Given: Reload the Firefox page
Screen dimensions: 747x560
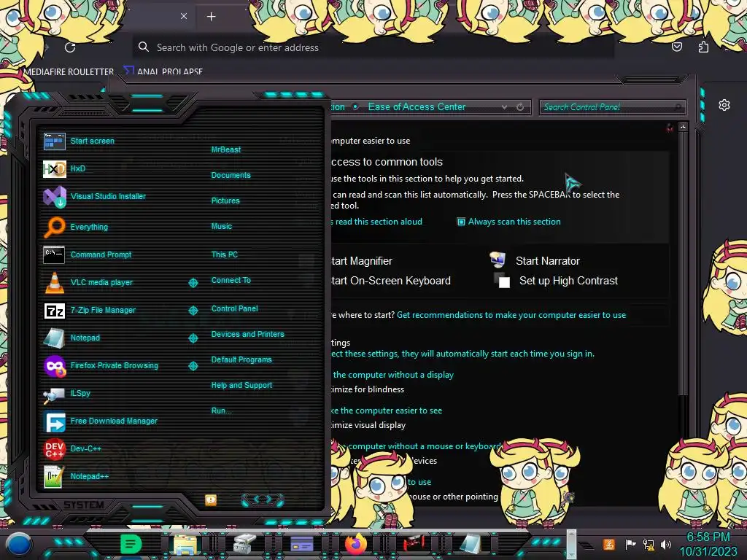Looking at the screenshot, I should tap(70, 47).
